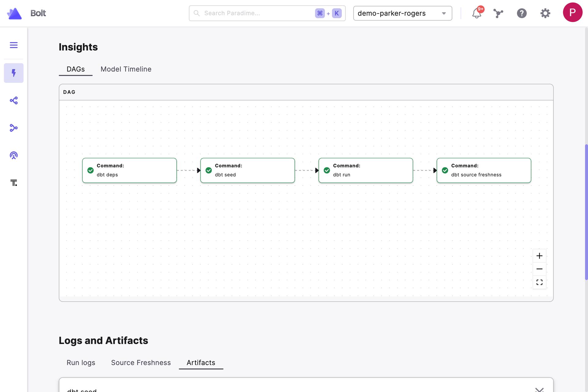Open the hamburger navigation menu
The width and height of the screenshot is (588, 392).
click(13, 45)
